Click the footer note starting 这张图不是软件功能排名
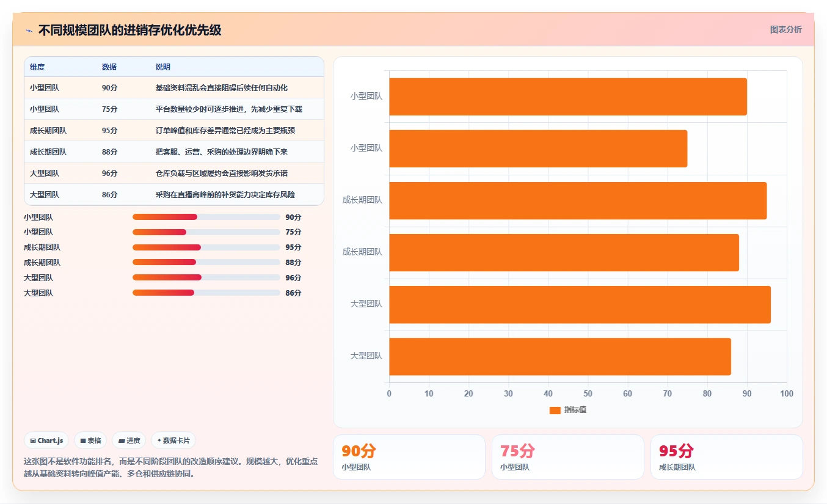Image resolution: width=827 pixels, height=504 pixels. point(170,467)
